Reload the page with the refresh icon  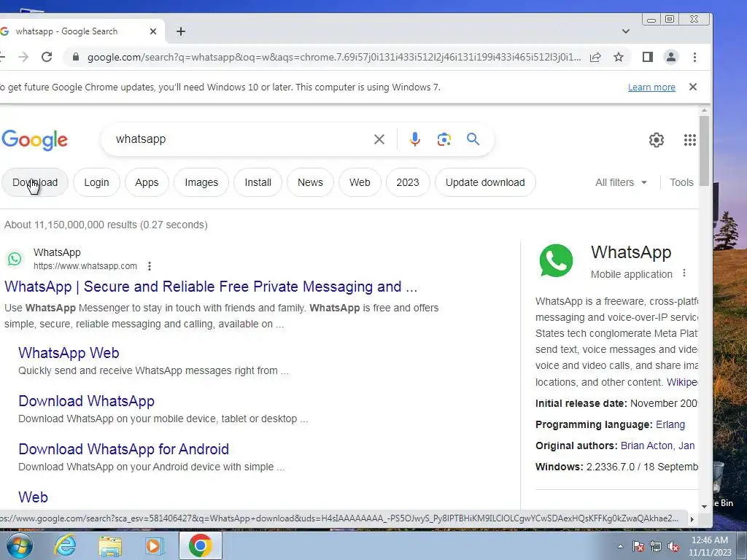pyautogui.click(x=47, y=57)
